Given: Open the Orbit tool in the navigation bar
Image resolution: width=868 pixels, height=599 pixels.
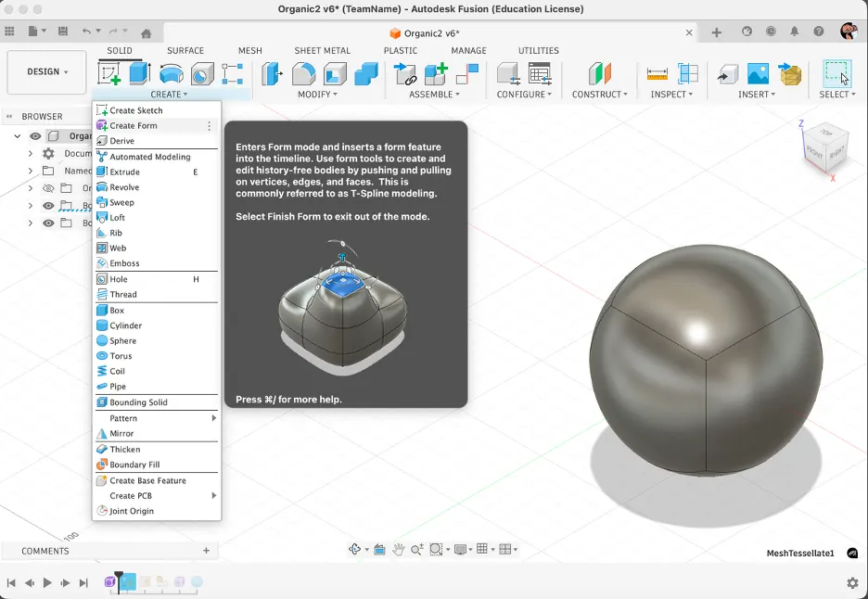Looking at the screenshot, I should 355,548.
